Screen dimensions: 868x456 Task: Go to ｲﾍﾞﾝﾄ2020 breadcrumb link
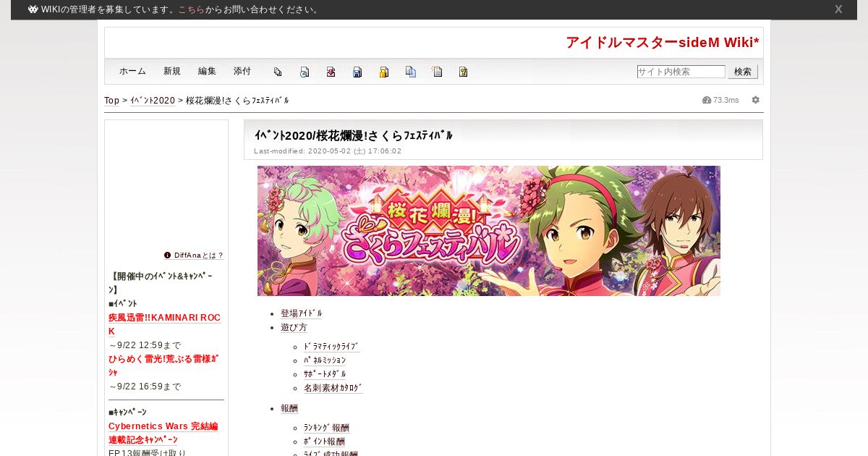click(153, 101)
